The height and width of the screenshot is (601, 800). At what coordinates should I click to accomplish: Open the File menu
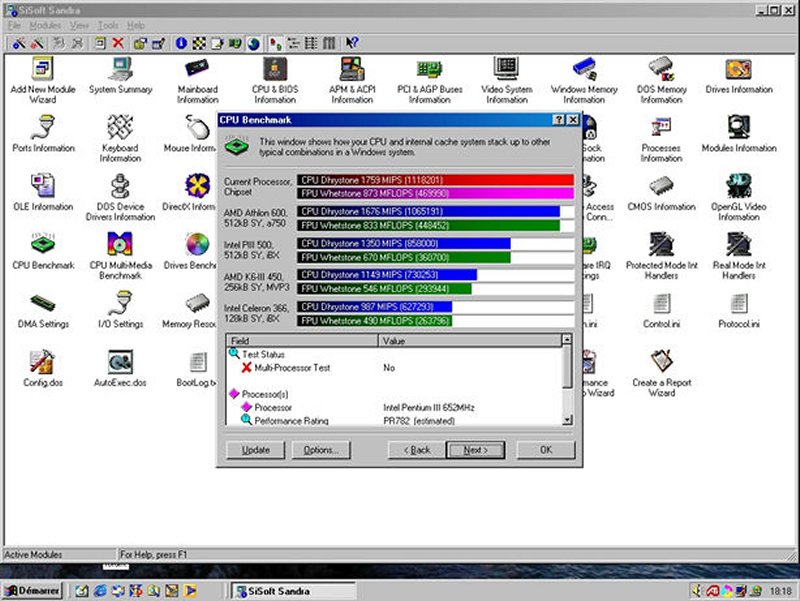[x=14, y=25]
